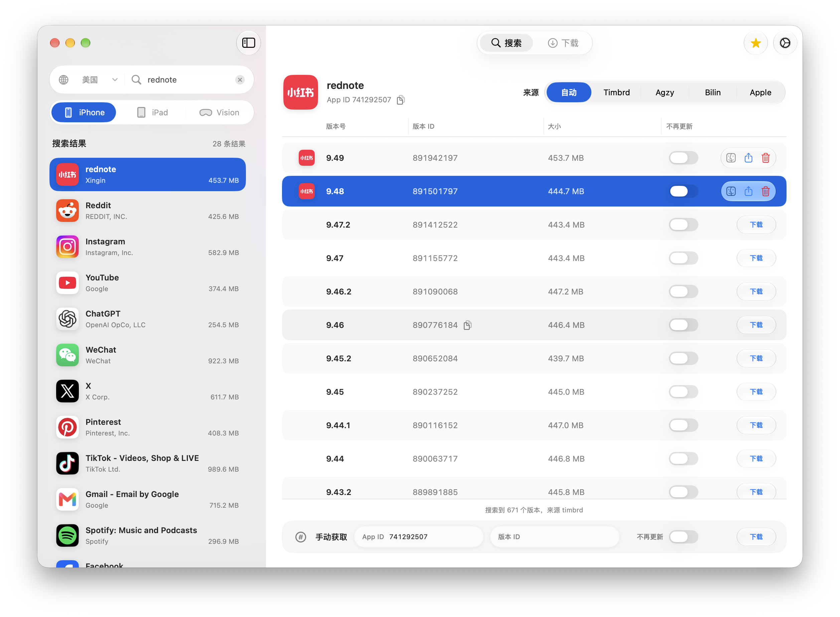Select Reddit in search results
Image resolution: width=840 pixels, height=617 pixels.
pos(147,211)
